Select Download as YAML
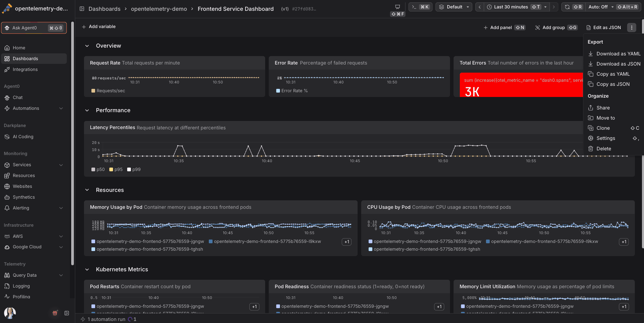 pos(614,54)
